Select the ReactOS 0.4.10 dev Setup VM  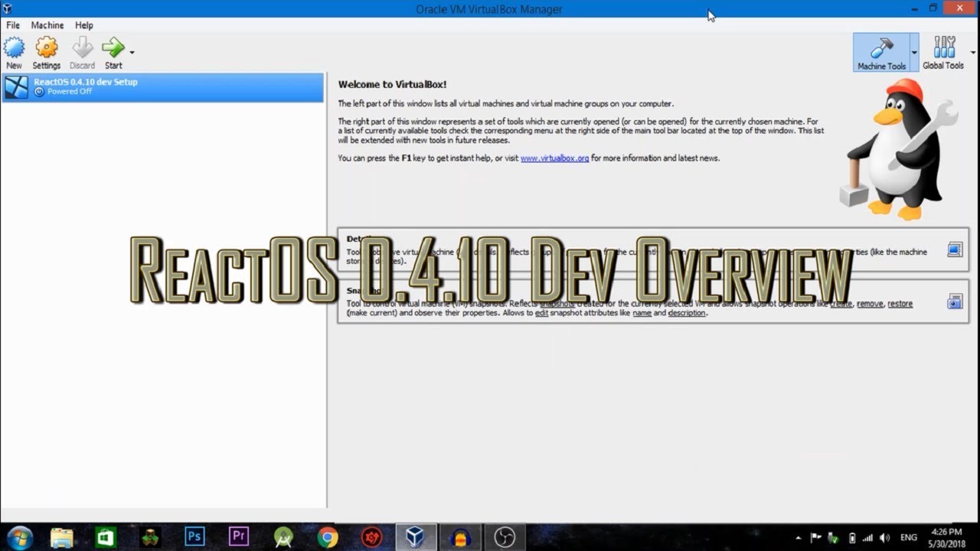click(162, 87)
